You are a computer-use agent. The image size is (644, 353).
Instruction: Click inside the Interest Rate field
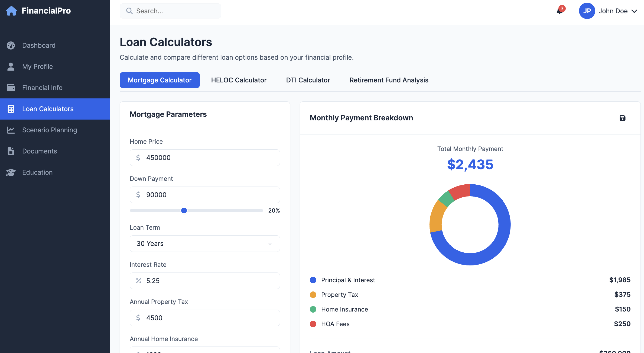click(x=204, y=281)
